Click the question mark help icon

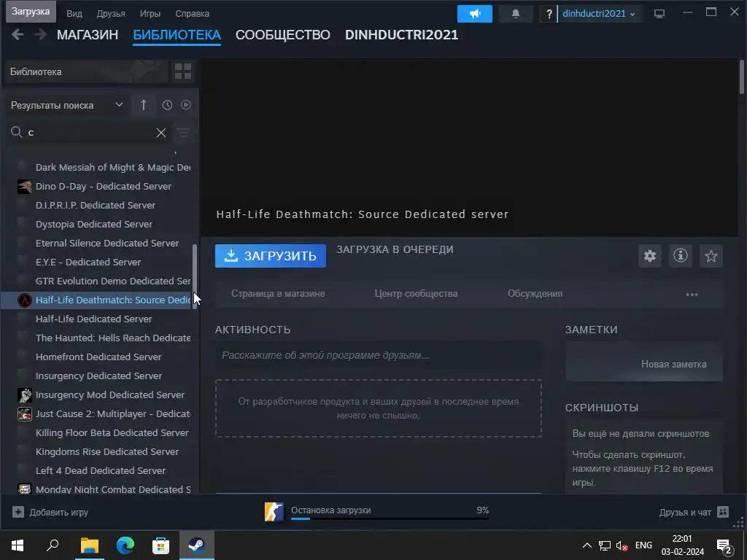pos(549,14)
